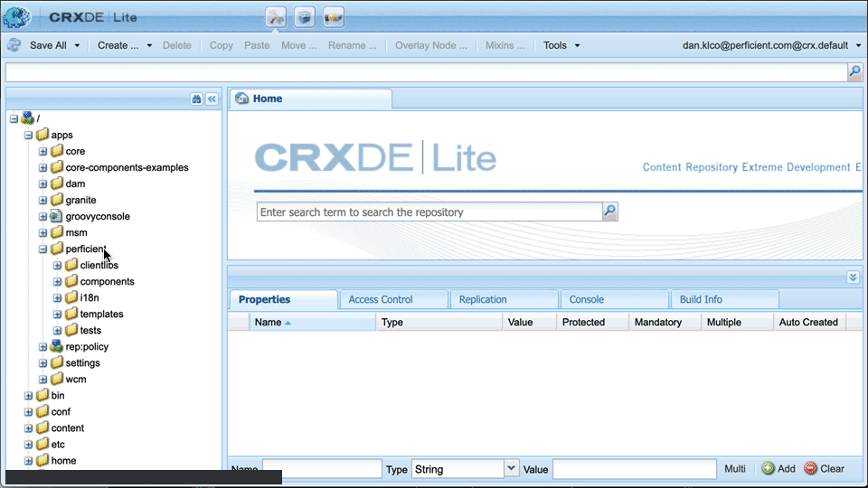The width and height of the screenshot is (868, 488).
Task: Open the tools hammer icon in header
Action: 276,17
